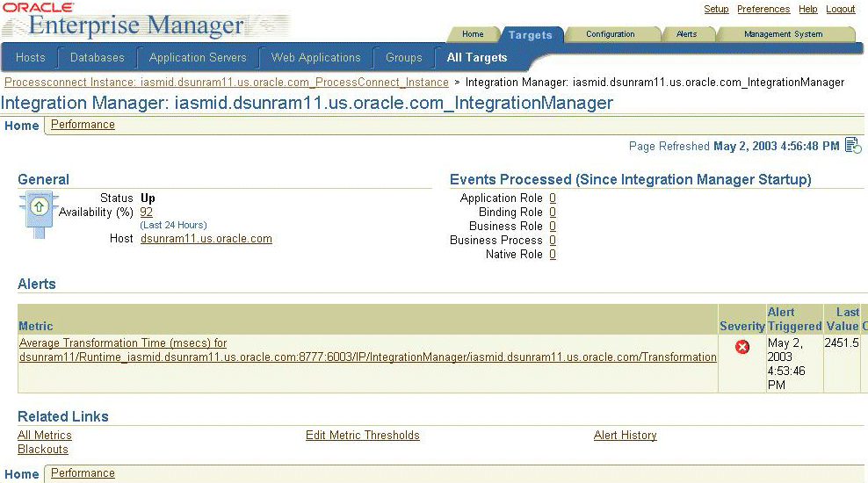Viewport: 868px width, 483px height.
Task: Select Application Servers subtab
Action: 198,58
